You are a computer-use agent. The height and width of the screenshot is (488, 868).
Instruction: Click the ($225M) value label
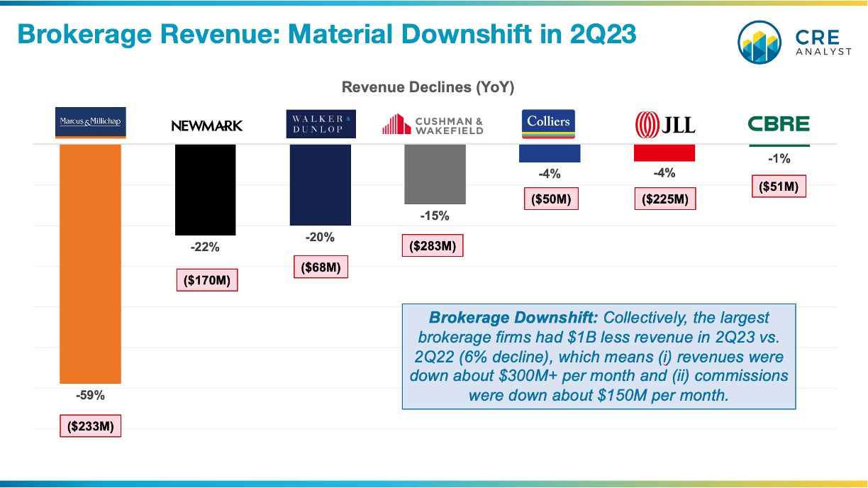[x=664, y=199]
